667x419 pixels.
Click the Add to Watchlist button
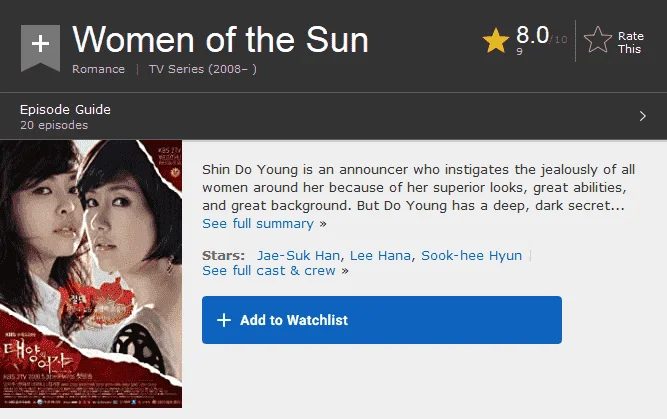[382, 320]
